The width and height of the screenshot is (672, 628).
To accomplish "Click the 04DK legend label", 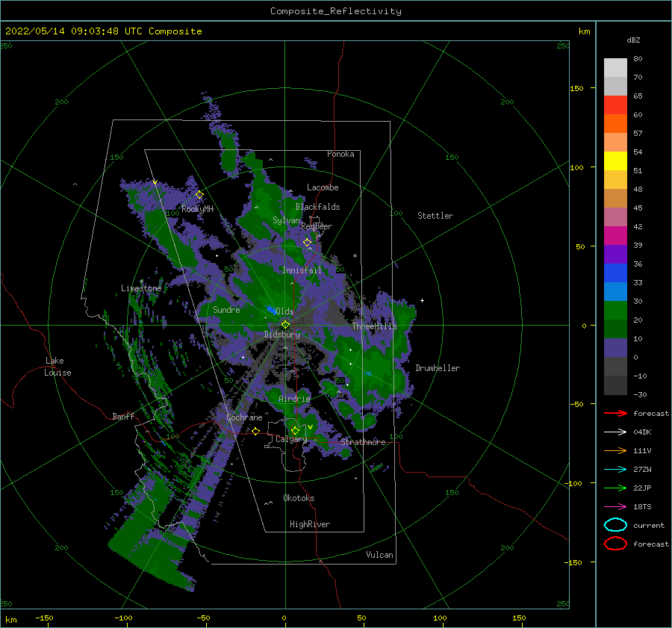I will (x=642, y=432).
